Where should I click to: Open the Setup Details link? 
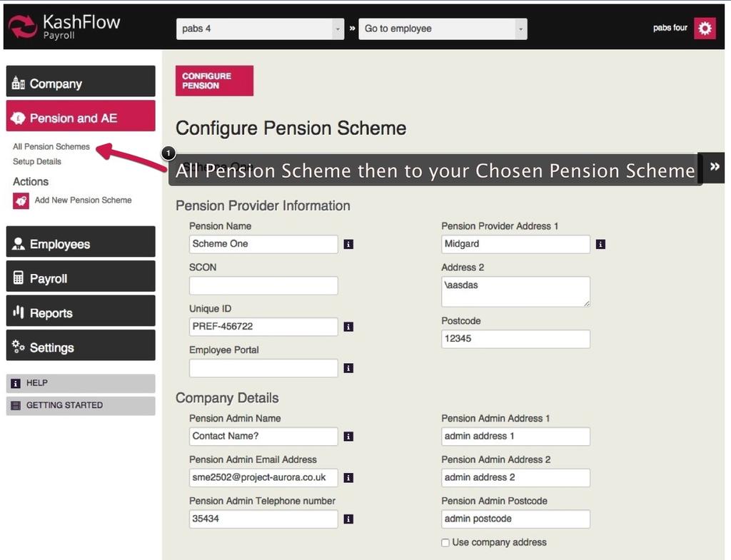37,162
